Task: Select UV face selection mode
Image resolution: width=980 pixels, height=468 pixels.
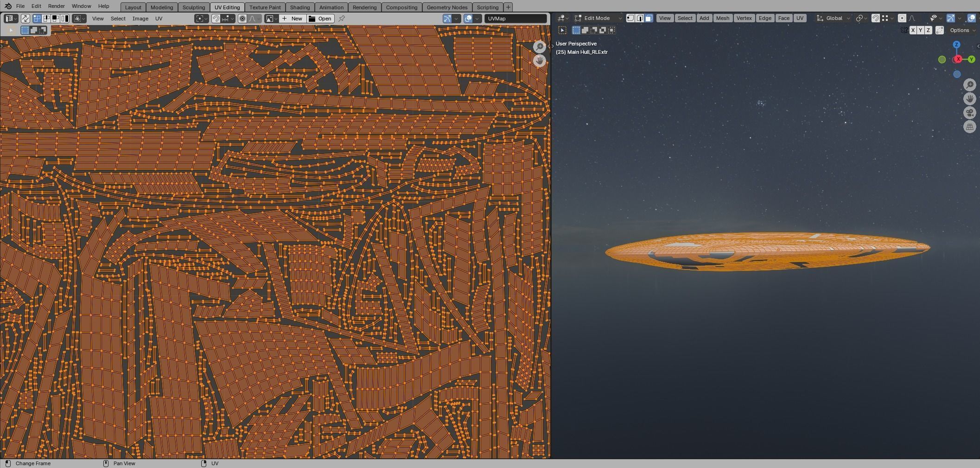Action: 56,19
